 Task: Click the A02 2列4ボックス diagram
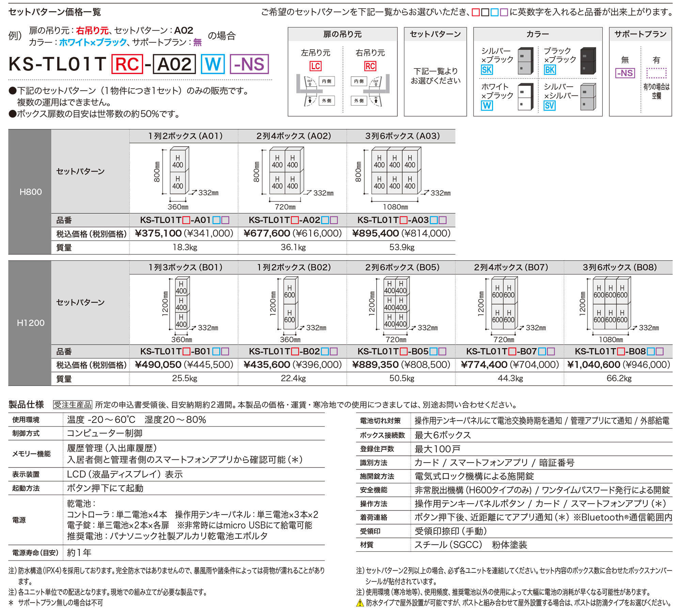tap(286, 171)
